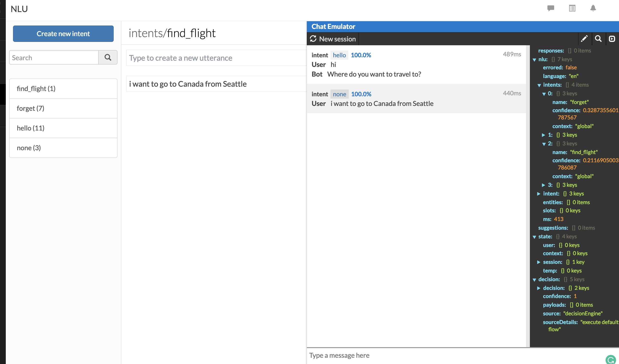
Task: Click the refresh icon beside New session
Action: (313, 39)
